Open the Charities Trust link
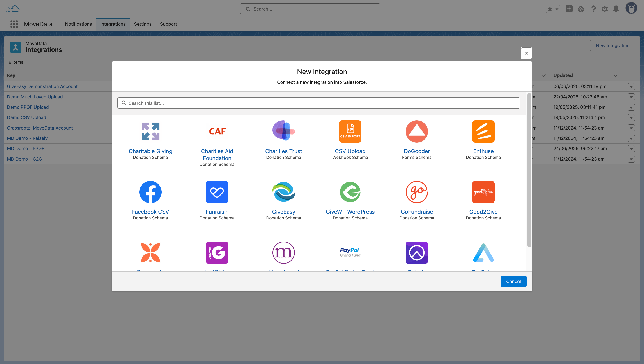644x364 pixels. 283,151
